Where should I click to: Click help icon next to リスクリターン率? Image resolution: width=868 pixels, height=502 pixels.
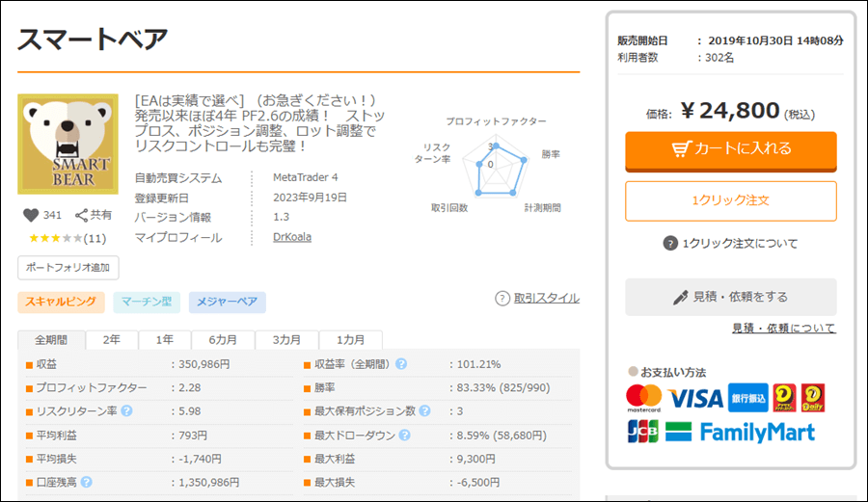pyautogui.click(x=126, y=411)
